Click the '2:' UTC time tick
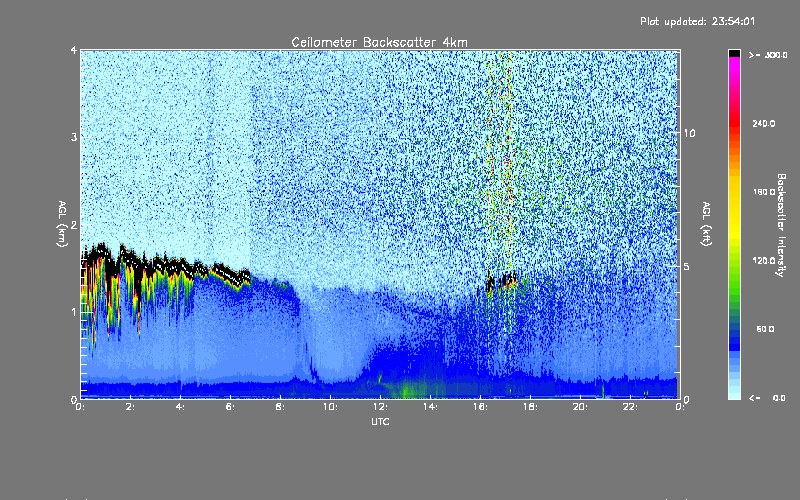Screen dimensions: 800x500 tap(131, 407)
